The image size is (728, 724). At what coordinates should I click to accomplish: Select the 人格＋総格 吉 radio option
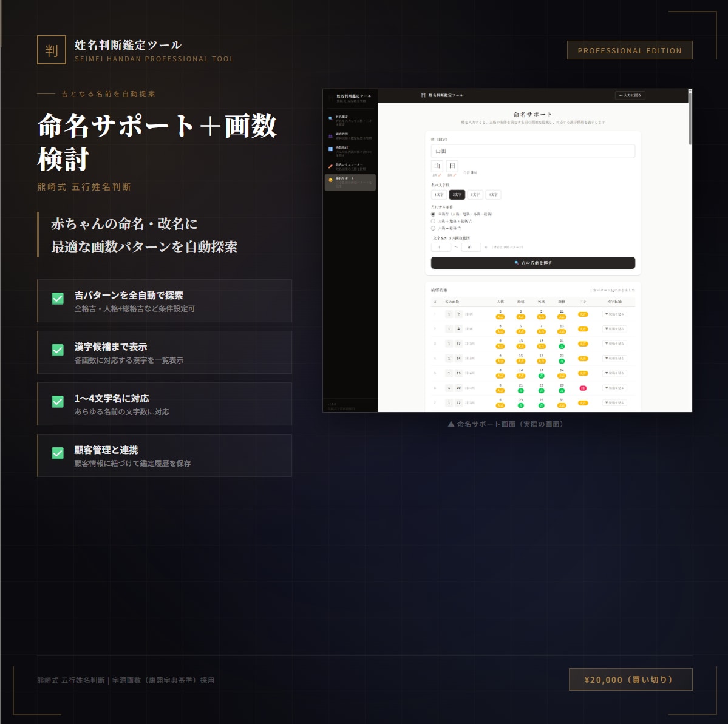(x=433, y=228)
